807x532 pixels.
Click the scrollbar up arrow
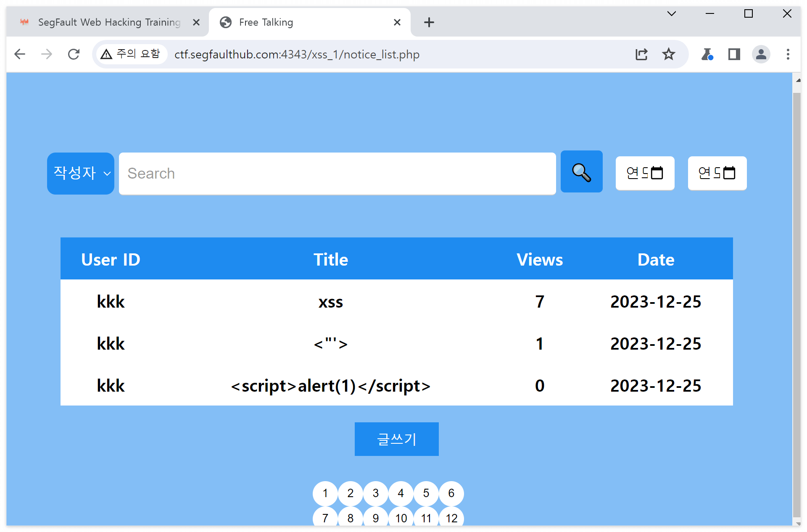coord(797,80)
